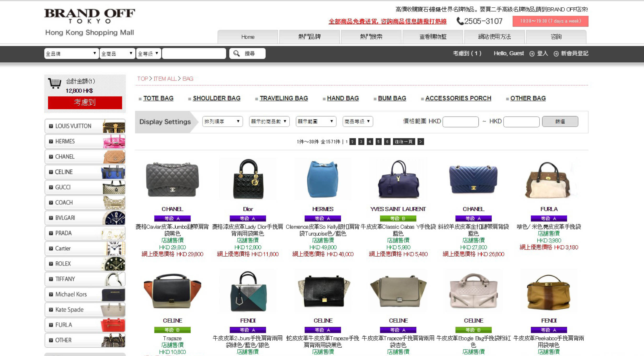Expand the 全品牌 brand dropdown

[71, 53]
